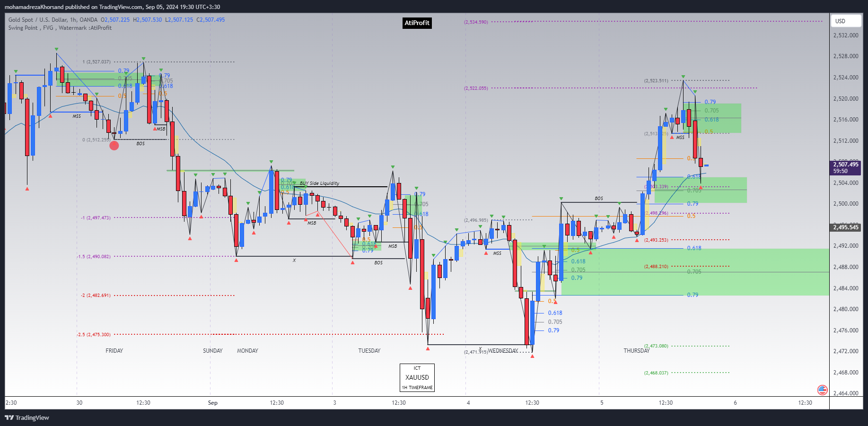
Task: Click the 2,516.000 price axis tick
Action: pyautogui.click(x=846, y=120)
